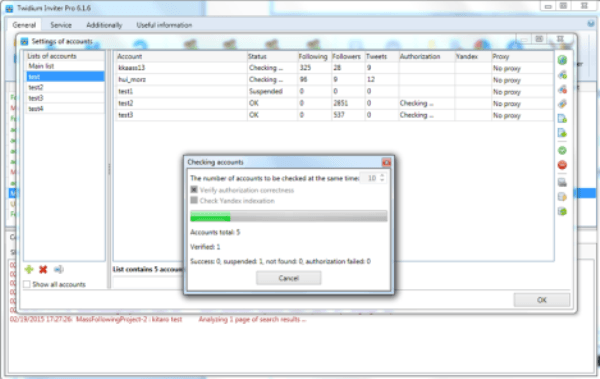This screenshot has height=379, width=600.
Task: Open the Useful information tab
Action: [x=164, y=25]
